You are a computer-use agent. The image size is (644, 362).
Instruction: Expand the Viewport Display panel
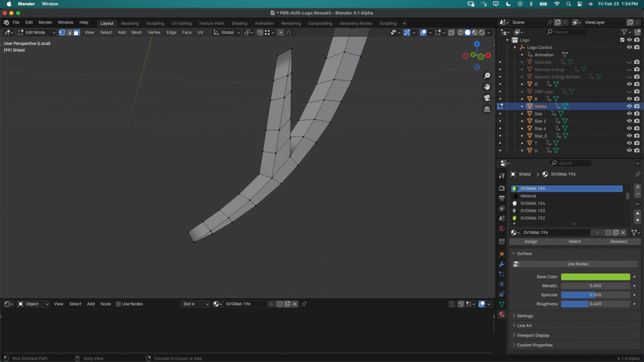533,335
